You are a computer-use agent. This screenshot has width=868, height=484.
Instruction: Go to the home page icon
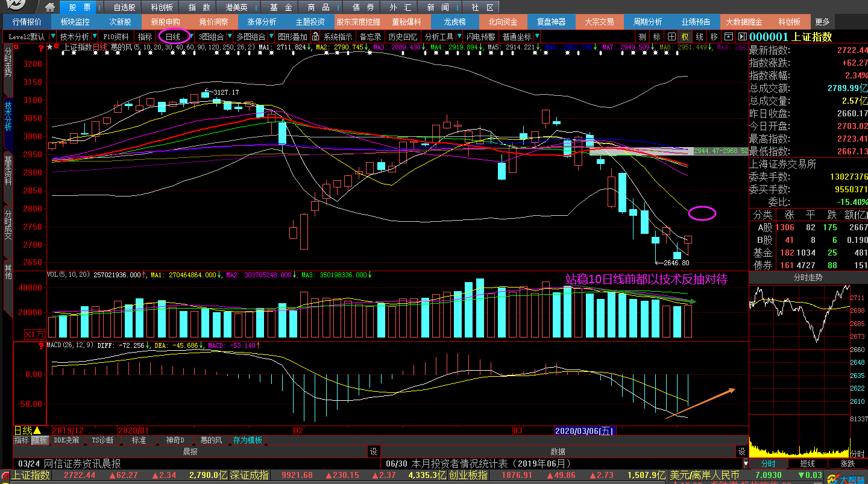(50, 7)
